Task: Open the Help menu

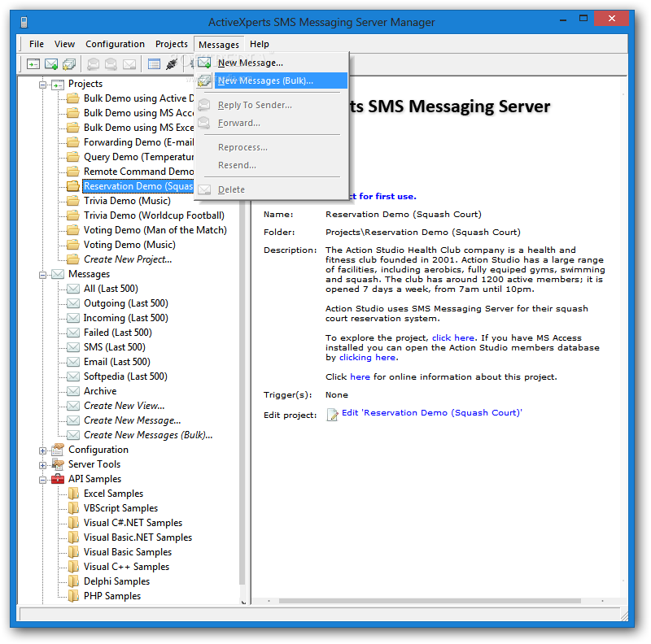Action: coord(260,44)
